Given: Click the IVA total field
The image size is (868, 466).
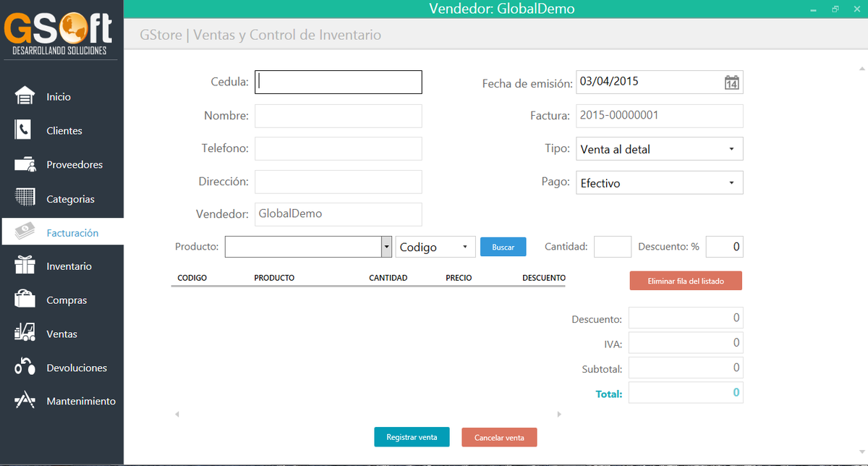Looking at the screenshot, I should pyautogui.click(x=686, y=342).
